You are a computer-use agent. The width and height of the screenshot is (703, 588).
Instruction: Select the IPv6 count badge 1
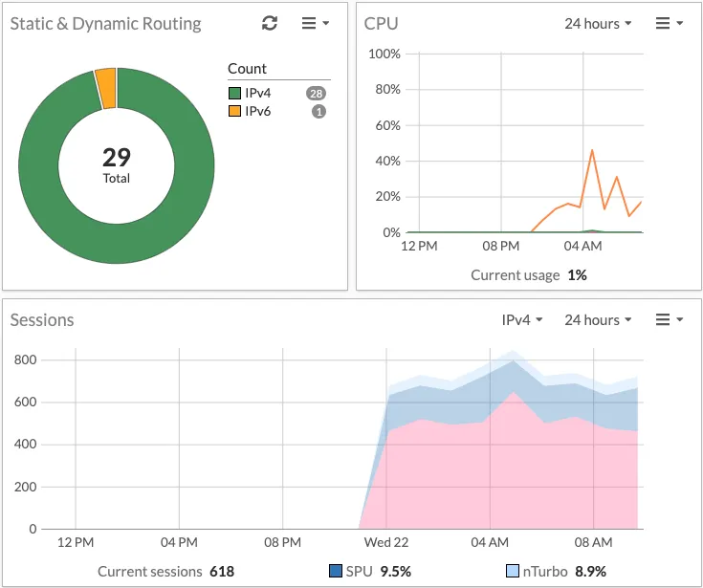click(319, 112)
